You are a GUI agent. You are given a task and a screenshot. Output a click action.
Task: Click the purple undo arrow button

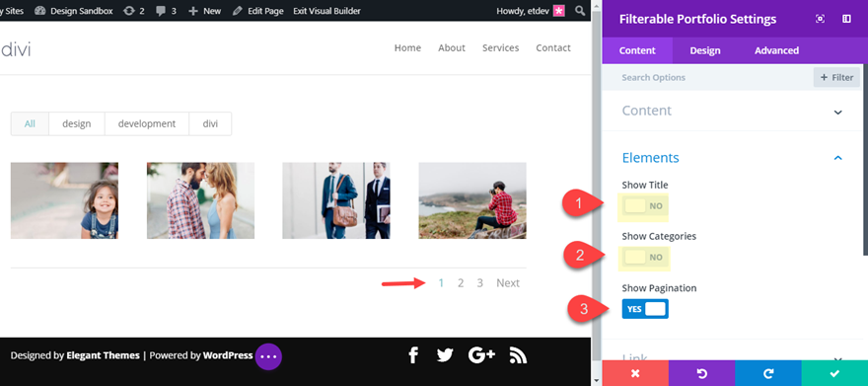(x=702, y=373)
